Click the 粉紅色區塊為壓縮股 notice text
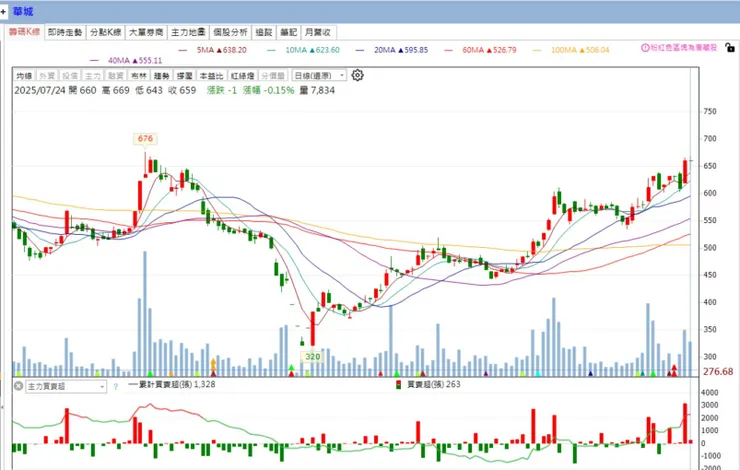740x470 pixels. pos(684,48)
